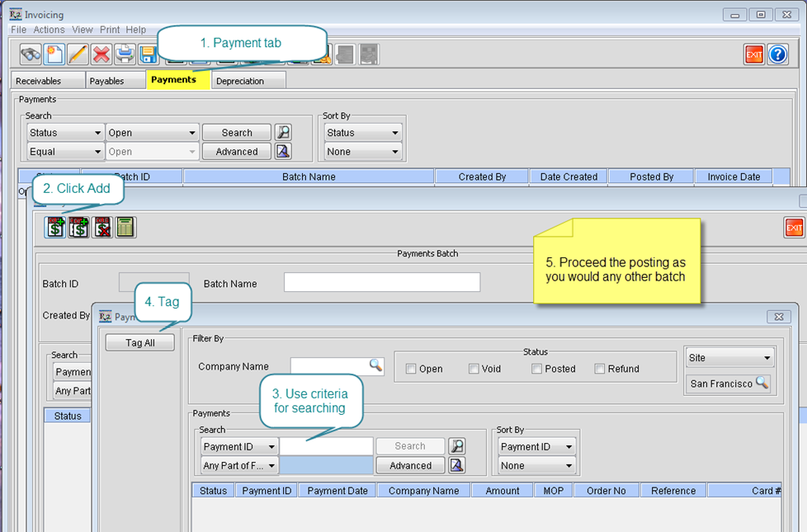The image size is (807, 532).
Task: Expand the Payment ID search field dropdown
Action: point(239,446)
